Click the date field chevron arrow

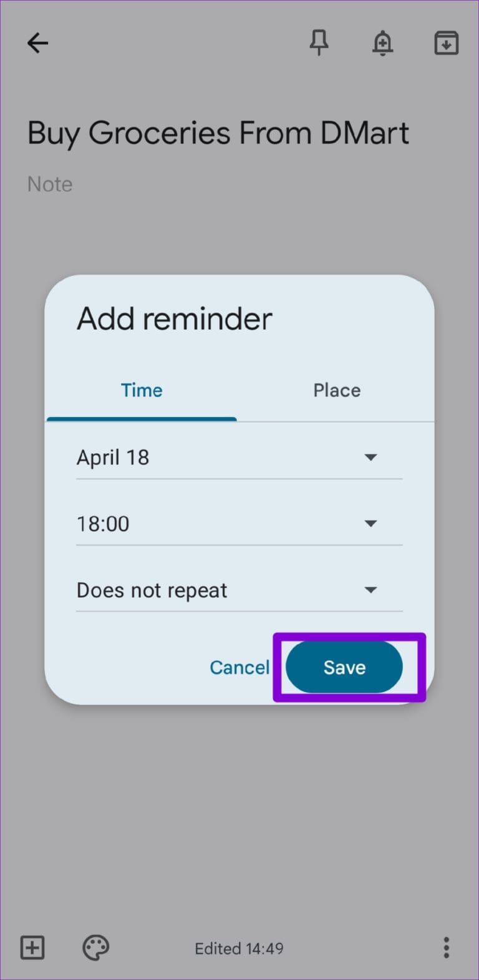pyautogui.click(x=370, y=457)
